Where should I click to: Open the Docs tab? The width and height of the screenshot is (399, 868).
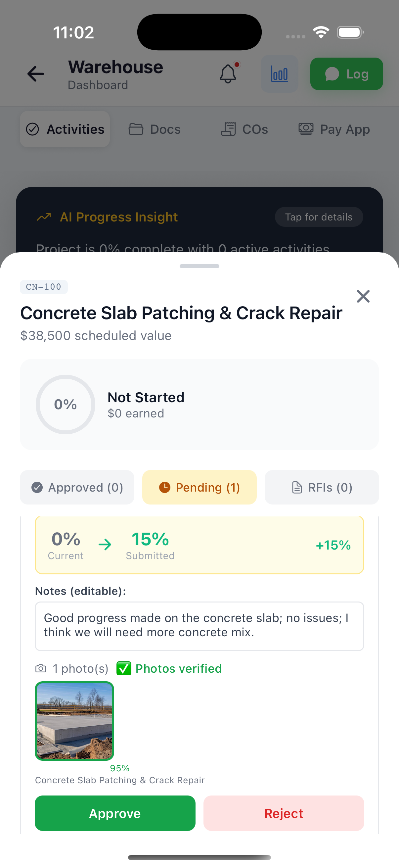(x=155, y=129)
